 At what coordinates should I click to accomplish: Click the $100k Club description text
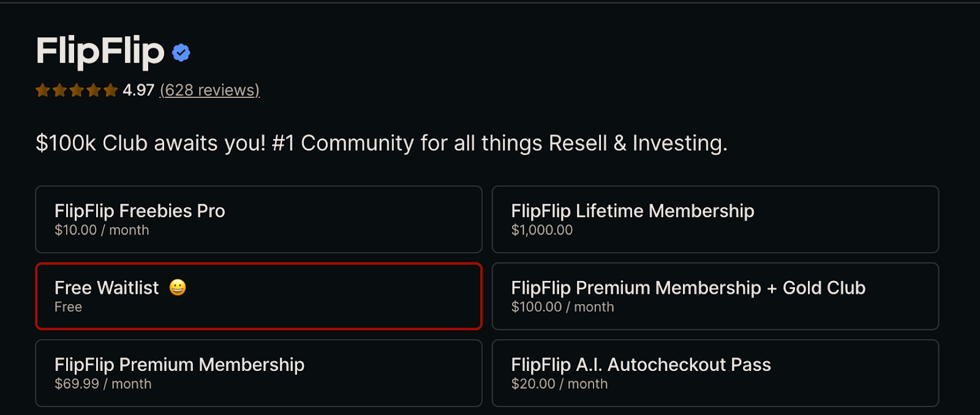pyautogui.click(x=381, y=143)
